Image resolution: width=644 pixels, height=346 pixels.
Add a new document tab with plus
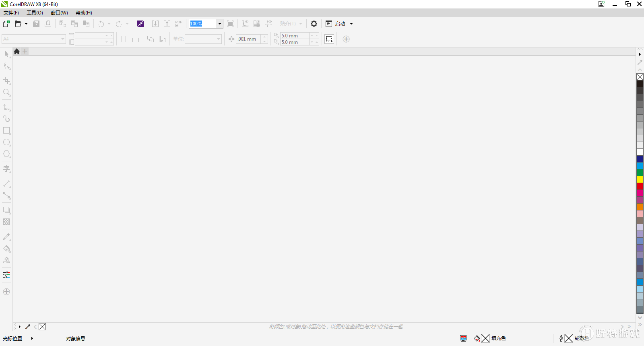[25, 51]
